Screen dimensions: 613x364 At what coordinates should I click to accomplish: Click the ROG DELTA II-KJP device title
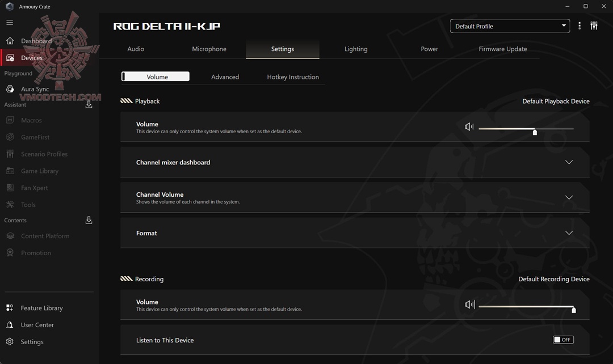(x=167, y=26)
